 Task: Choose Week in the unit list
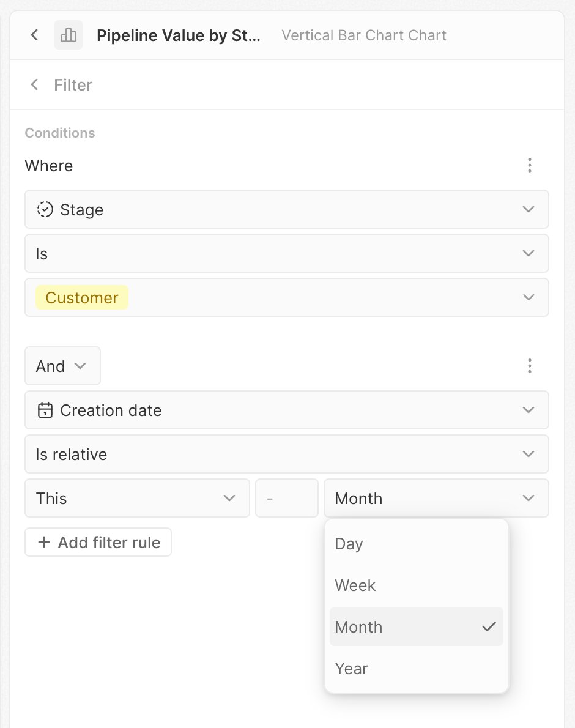pos(417,585)
